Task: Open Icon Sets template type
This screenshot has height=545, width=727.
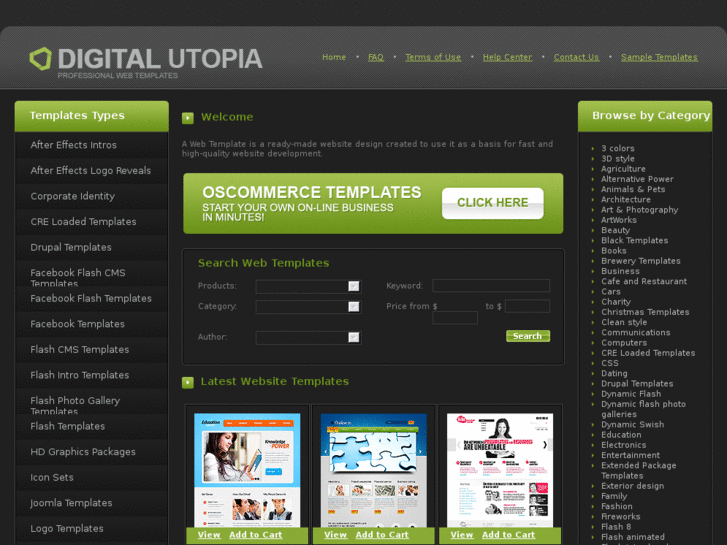Action: 51,477
